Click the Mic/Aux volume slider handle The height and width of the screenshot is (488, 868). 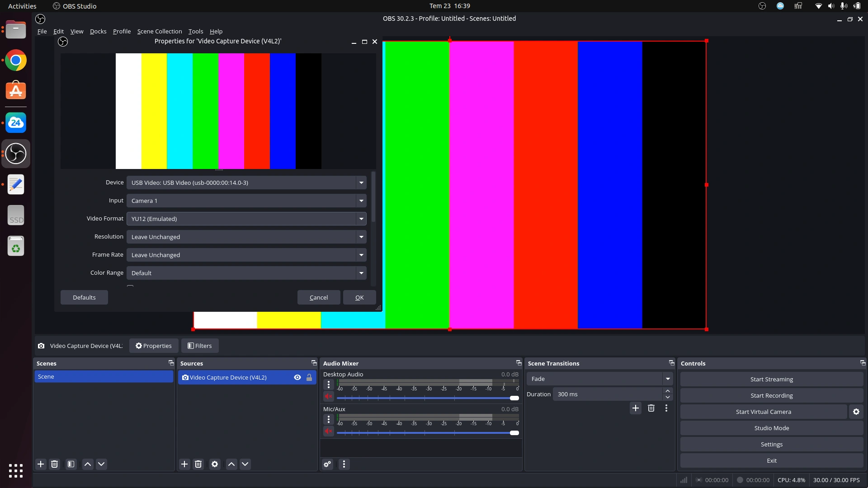pyautogui.click(x=514, y=433)
